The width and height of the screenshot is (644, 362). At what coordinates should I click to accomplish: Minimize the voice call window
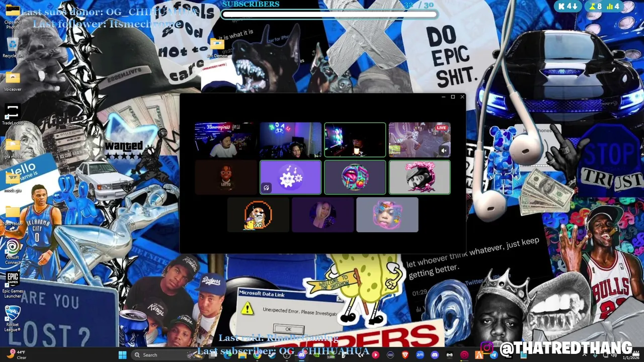click(x=443, y=97)
